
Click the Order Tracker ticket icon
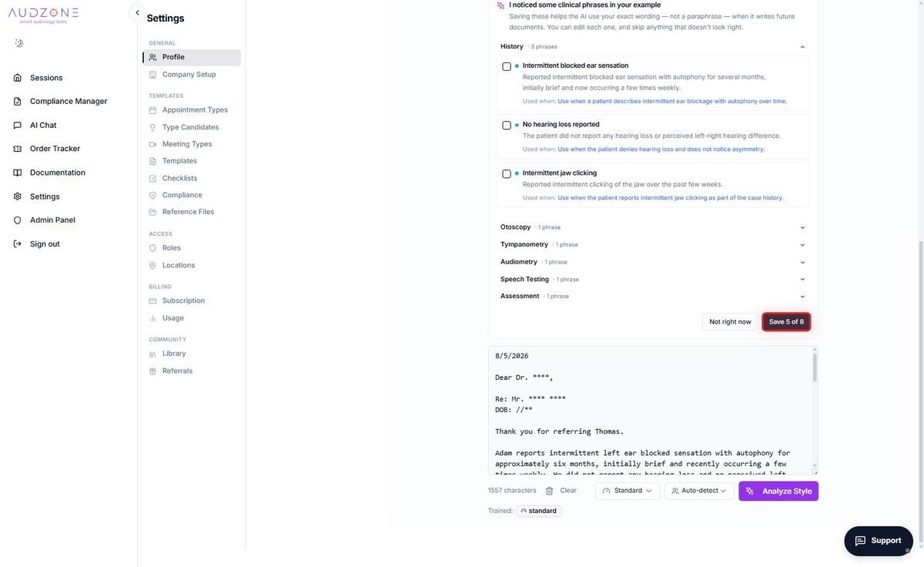18,149
